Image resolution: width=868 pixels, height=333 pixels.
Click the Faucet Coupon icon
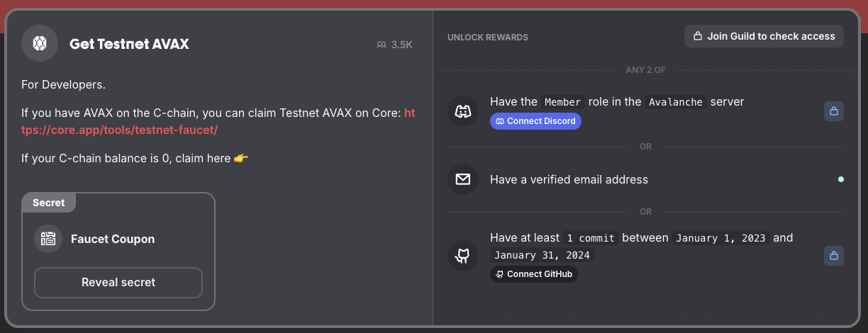tap(48, 239)
